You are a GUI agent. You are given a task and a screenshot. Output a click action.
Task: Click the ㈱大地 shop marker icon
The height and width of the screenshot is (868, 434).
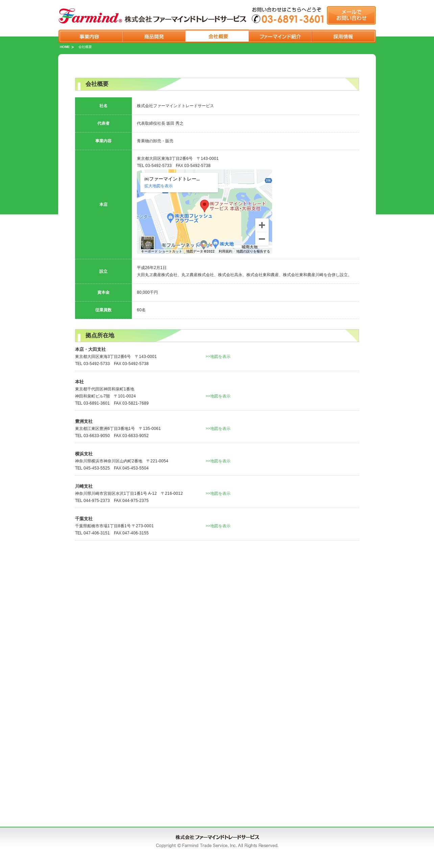pos(215,244)
